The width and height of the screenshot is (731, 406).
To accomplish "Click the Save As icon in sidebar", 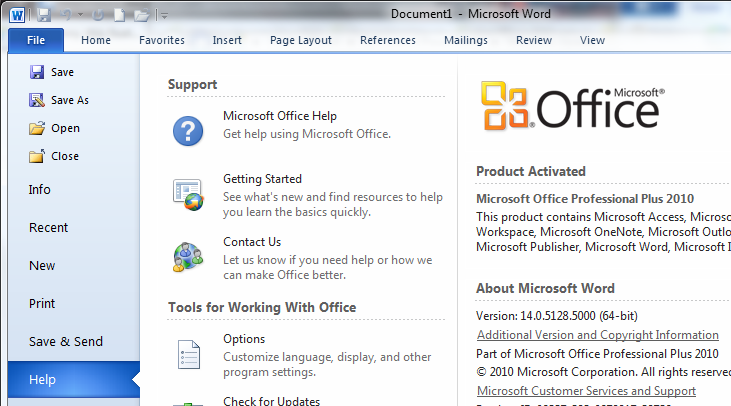I will click(37, 100).
